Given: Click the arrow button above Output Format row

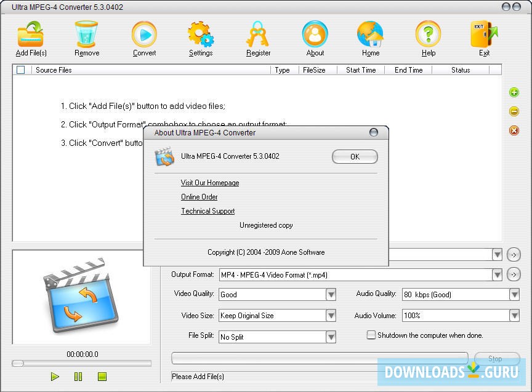Looking at the screenshot, I should click(514, 255).
